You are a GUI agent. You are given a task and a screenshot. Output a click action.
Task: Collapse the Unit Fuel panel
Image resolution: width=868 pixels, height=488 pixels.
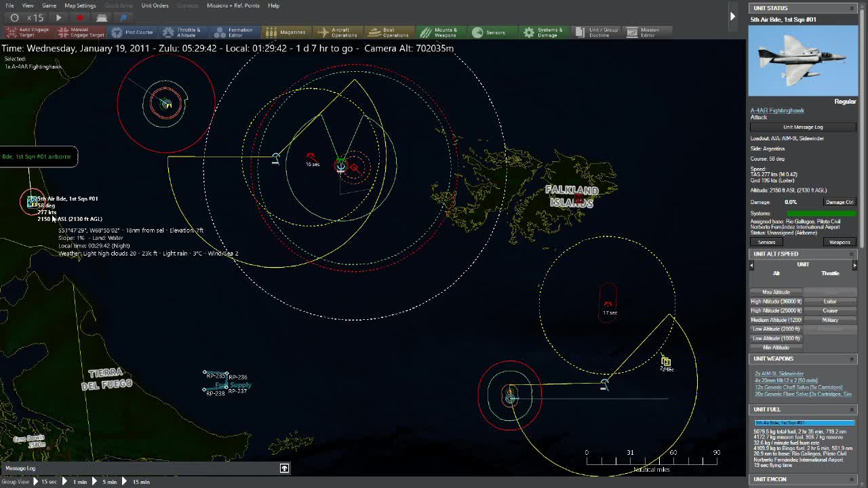tap(852, 409)
